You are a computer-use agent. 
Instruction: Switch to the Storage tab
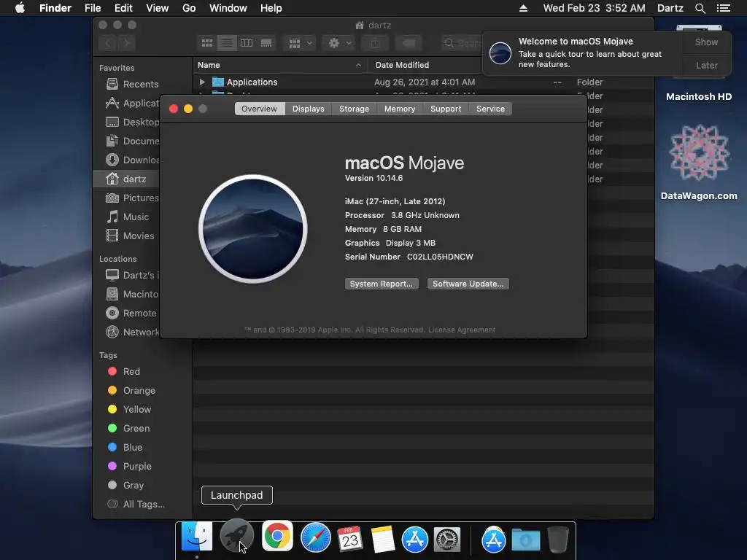(354, 109)
